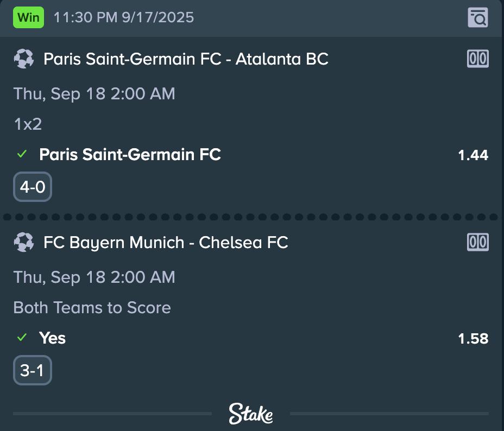Screen dimensions: 504x431
Task: Click soccer ball icon beside Paris Saint-Germain match
Action: (x=24, y=59)
